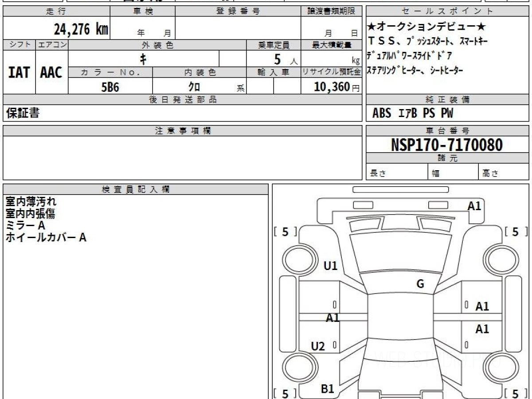Select the 諸元 header
Screen dimensions: 532x399
[447, 158]
